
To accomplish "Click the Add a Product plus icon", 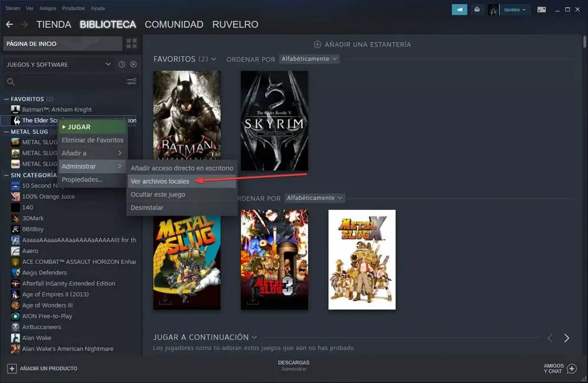I will [x=12, y=369].
